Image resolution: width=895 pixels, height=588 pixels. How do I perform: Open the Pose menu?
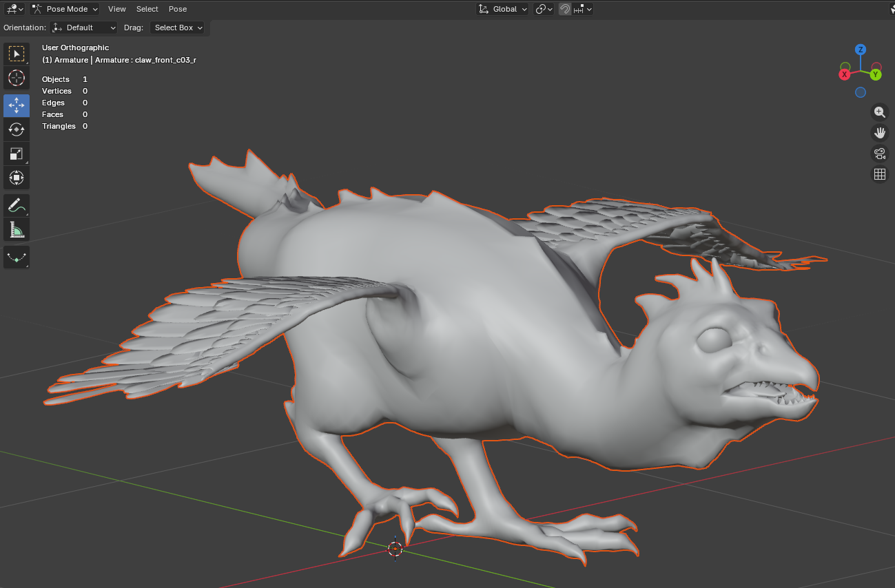[x=178, y=9]
